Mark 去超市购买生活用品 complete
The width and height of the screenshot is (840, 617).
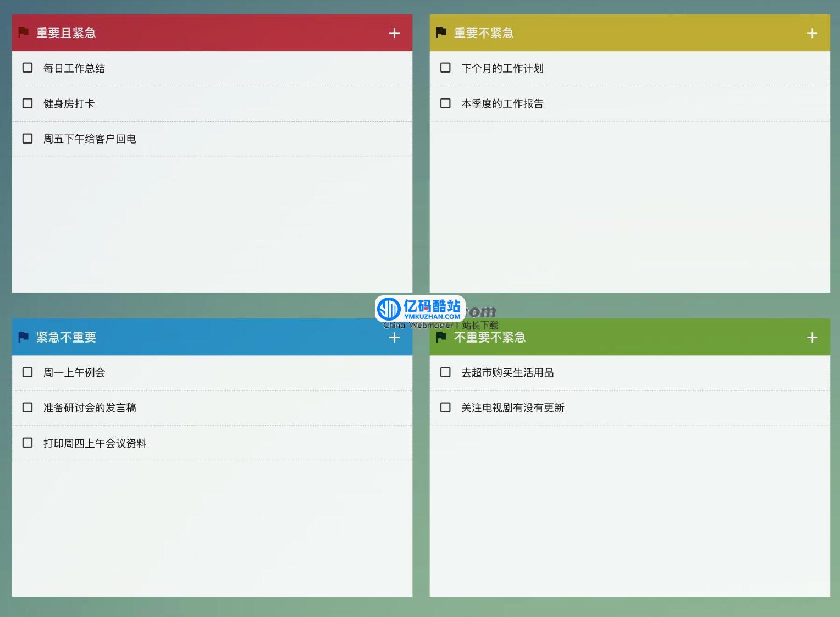point(445,372)
